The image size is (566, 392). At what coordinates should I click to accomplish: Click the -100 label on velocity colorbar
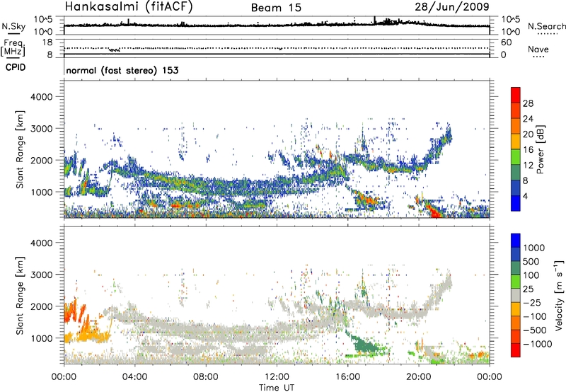[x=534, y=316]
